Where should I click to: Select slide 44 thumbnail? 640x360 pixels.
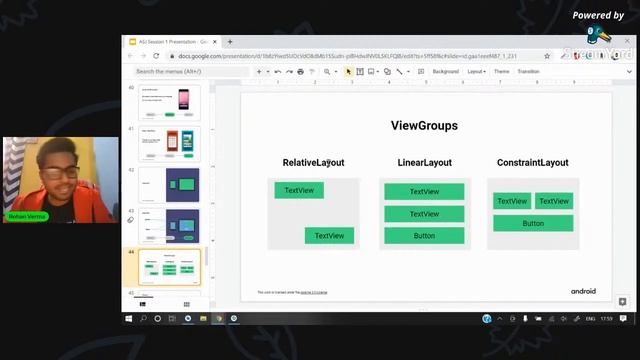(x=169, y=267)
